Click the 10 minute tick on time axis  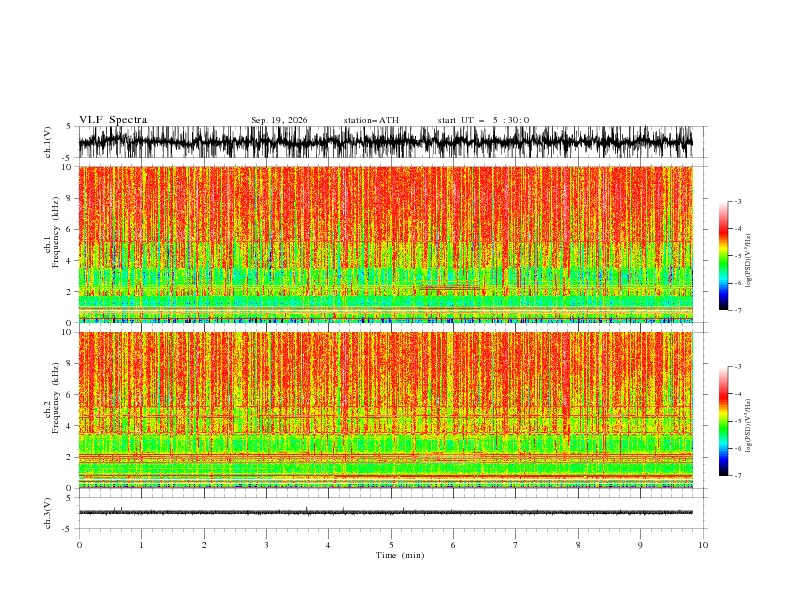(x=703, y=545)
